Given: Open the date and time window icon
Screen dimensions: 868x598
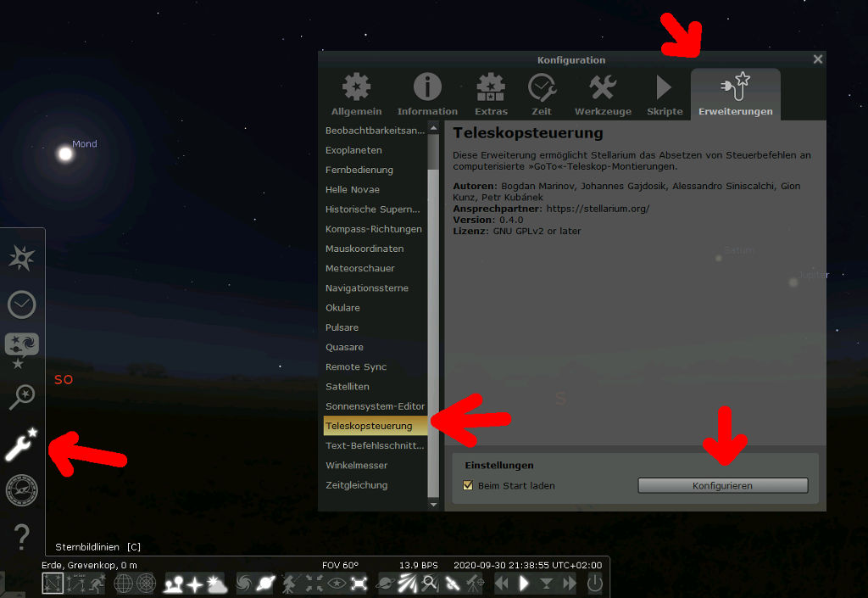Looking at the screenshot, I should [x=22, y=304].
